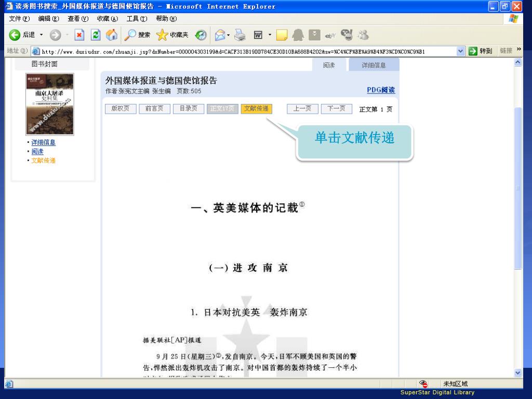Refresh the page with the green arrows icon
Viewport: 532px width, 399px height.
coord(96,35)
